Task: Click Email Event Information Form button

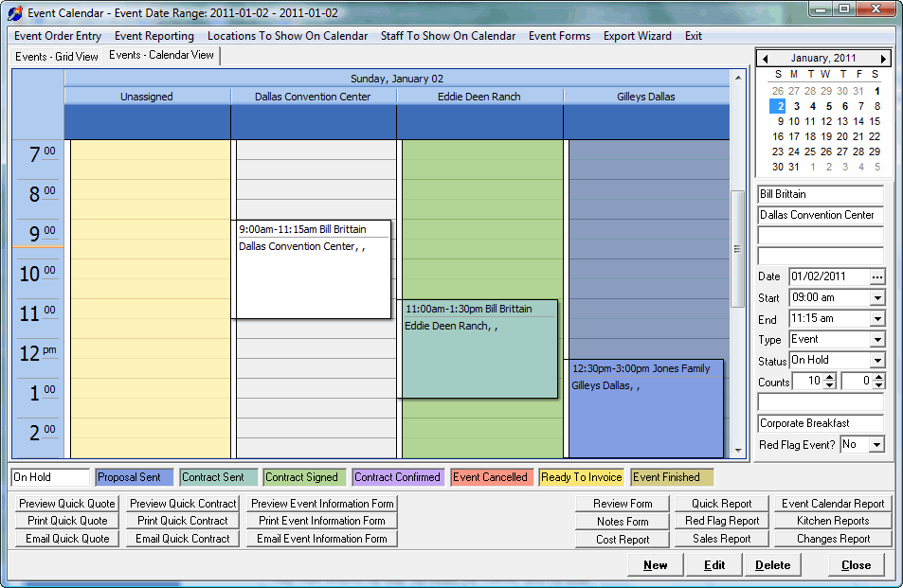Action: point(322,539)
